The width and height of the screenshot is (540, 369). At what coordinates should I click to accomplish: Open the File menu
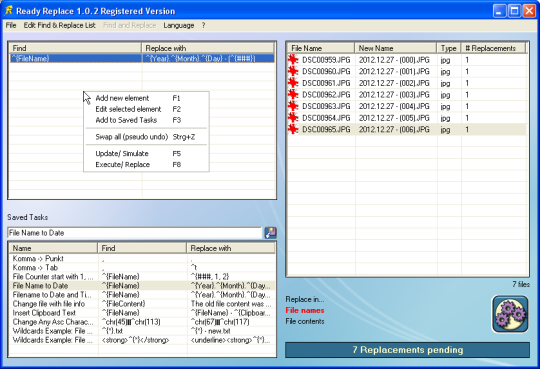tap(11, 25)
